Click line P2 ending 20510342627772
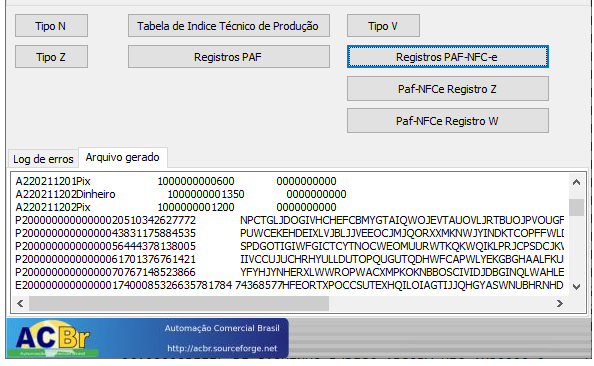This screenshot has height=366, width=594. [x=290, y=221]
